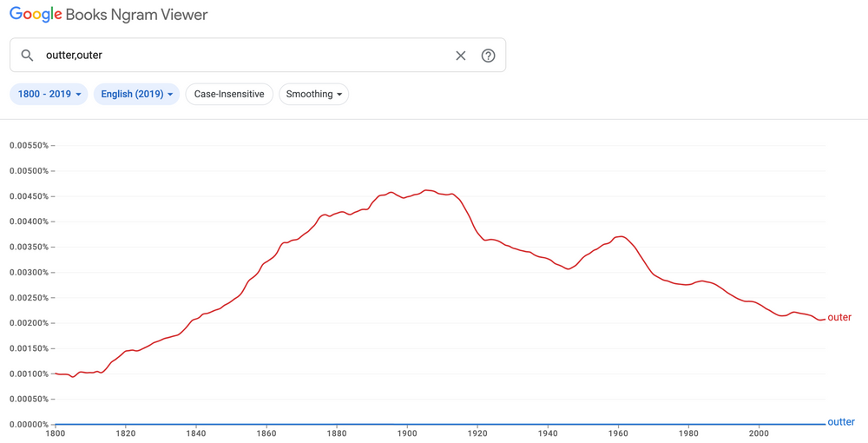Open the 1800 - 2019 date range dropdown
The image size is (868, 443).
[49, 94]
